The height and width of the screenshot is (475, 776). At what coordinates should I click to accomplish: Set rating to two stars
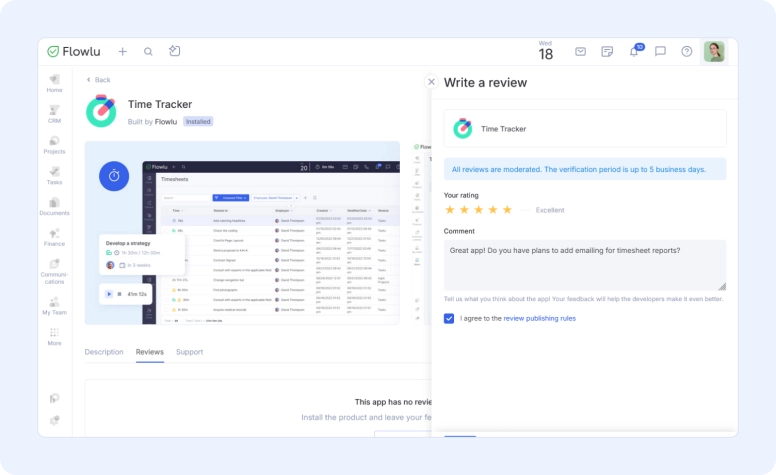point(464,210)
